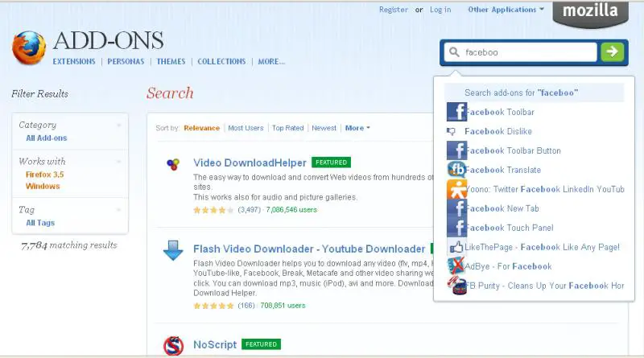Click FB Purity suggestion icon
The image size is (644, 358).
point(456,286)
